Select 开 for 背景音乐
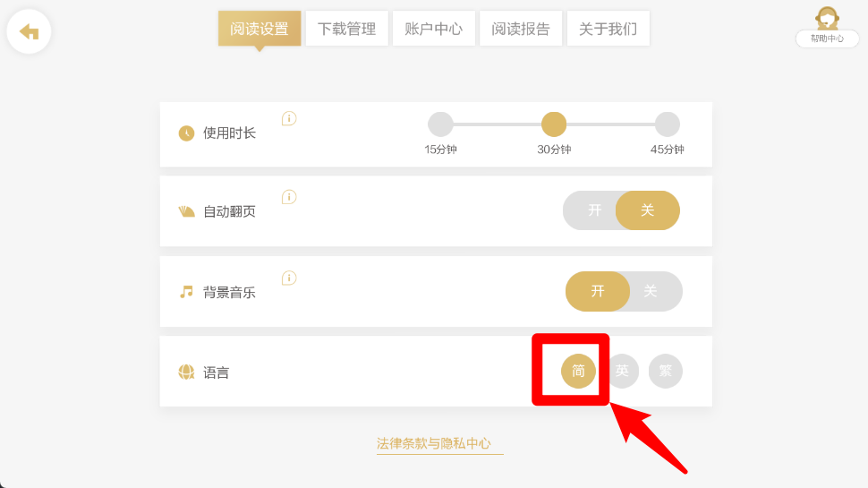 click(597, 291)
